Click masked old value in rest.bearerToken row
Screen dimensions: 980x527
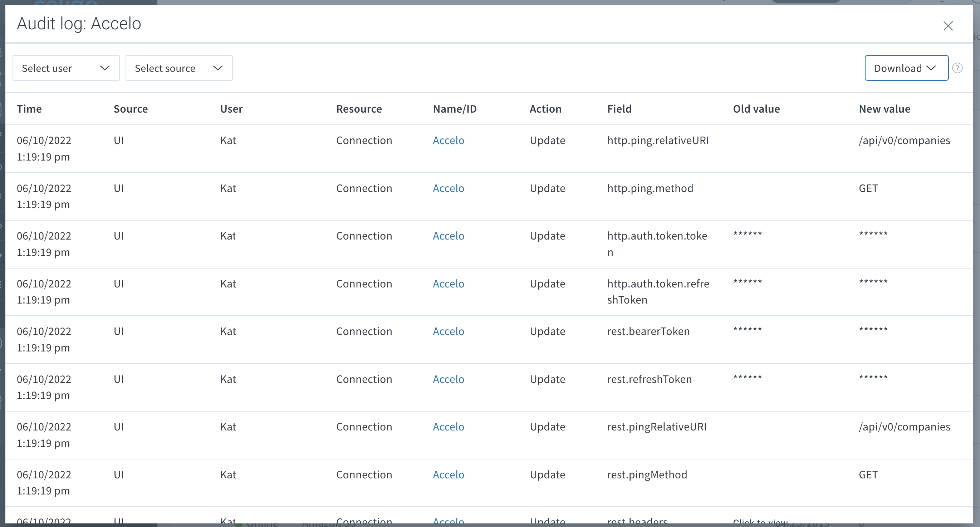coord(748,329)
